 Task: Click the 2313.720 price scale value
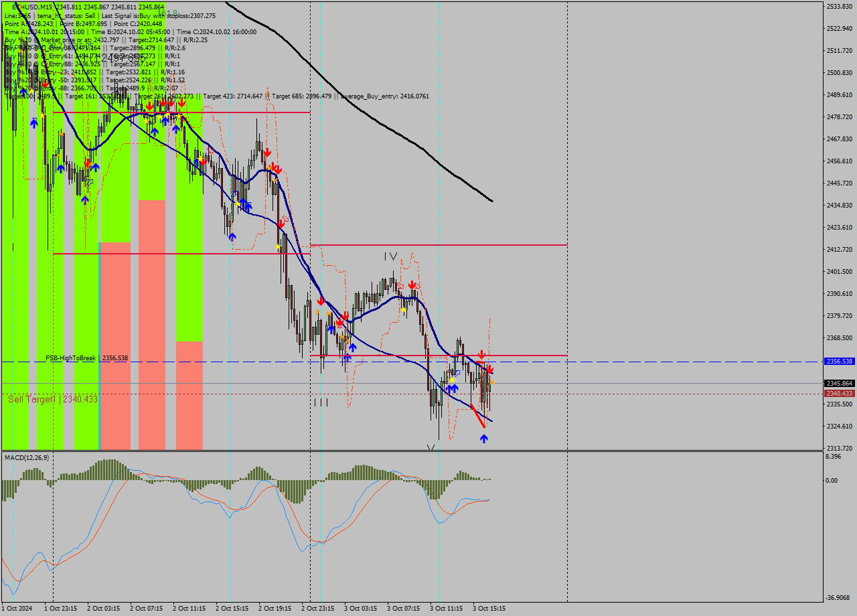pyautogui.click(x=839, y=449)
